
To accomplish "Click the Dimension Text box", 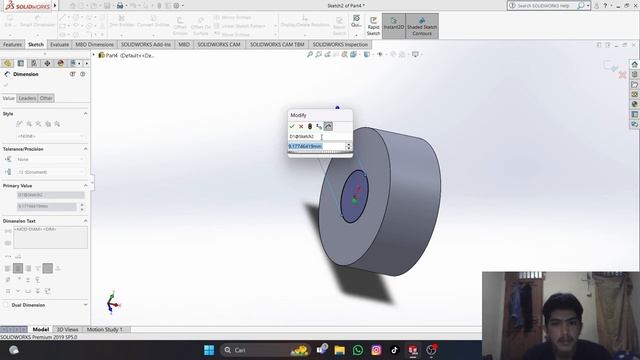I will click(51, 237).
